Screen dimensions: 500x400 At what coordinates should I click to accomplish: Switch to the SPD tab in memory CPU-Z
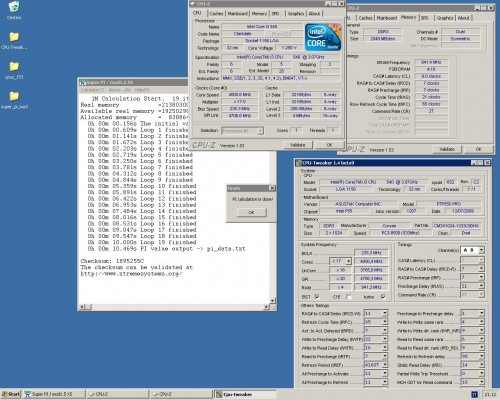coord(424,18)
